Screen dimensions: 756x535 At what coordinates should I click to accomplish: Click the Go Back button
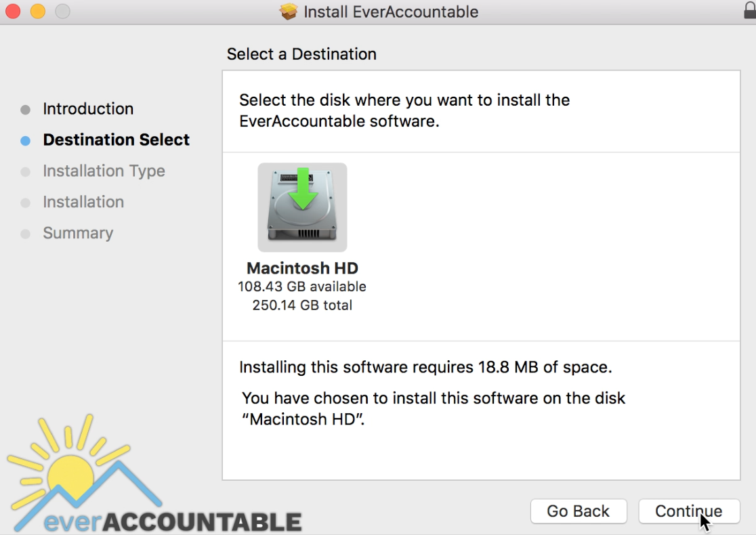click(578, 511)
